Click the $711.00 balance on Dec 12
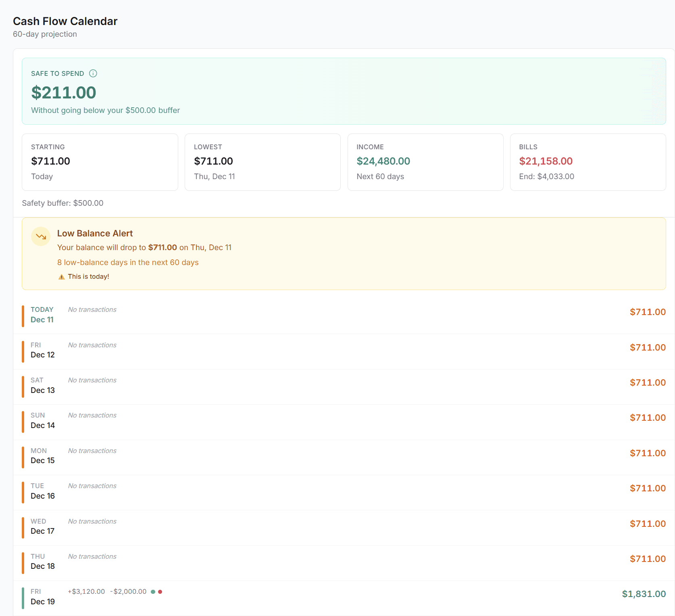The width and height of the screenshot is (675, 616). coord(648,347)
